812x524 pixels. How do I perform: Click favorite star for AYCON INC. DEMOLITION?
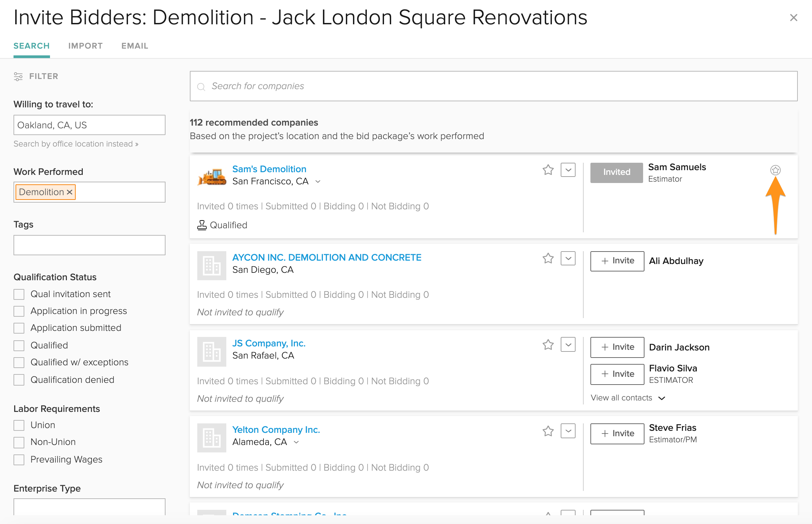[x=548, y=258]
